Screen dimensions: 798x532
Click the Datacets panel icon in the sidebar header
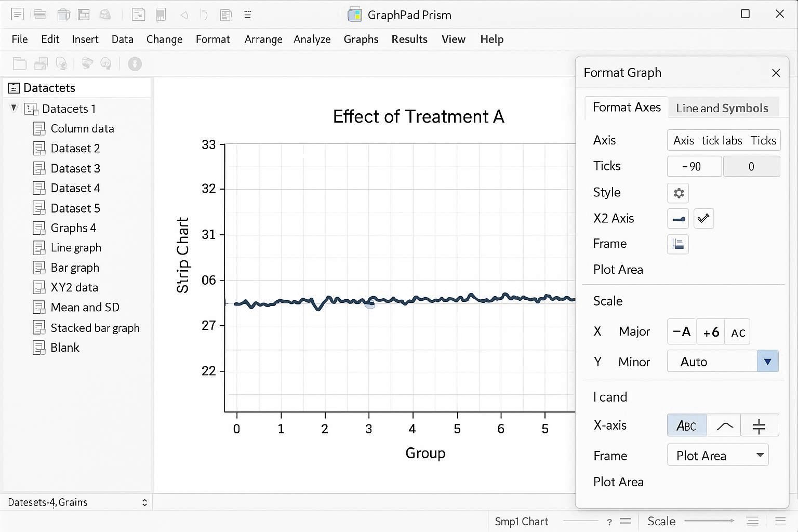(x=14, y=87)
